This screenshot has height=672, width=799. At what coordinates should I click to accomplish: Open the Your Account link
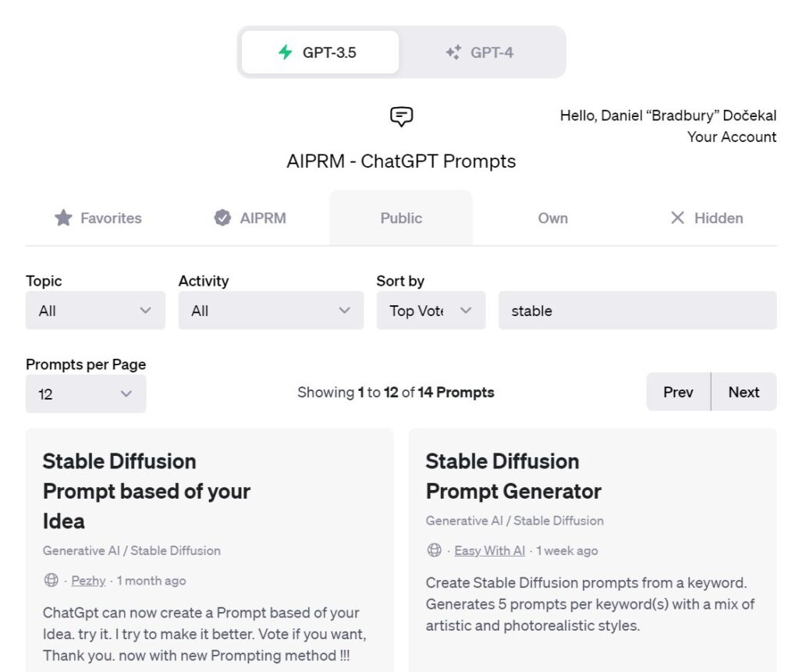pos(732,137)
